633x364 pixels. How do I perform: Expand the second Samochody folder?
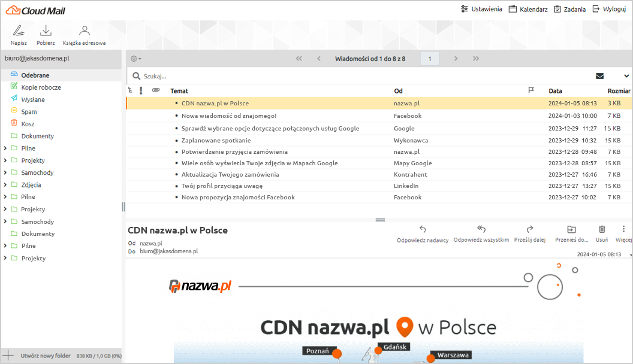(5, 222)
